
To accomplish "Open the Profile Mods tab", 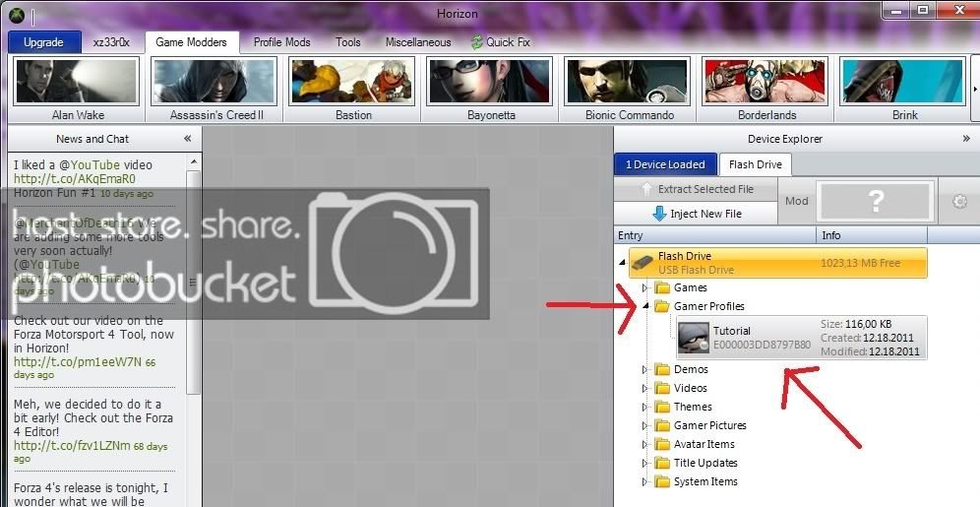I will point(281,42).
